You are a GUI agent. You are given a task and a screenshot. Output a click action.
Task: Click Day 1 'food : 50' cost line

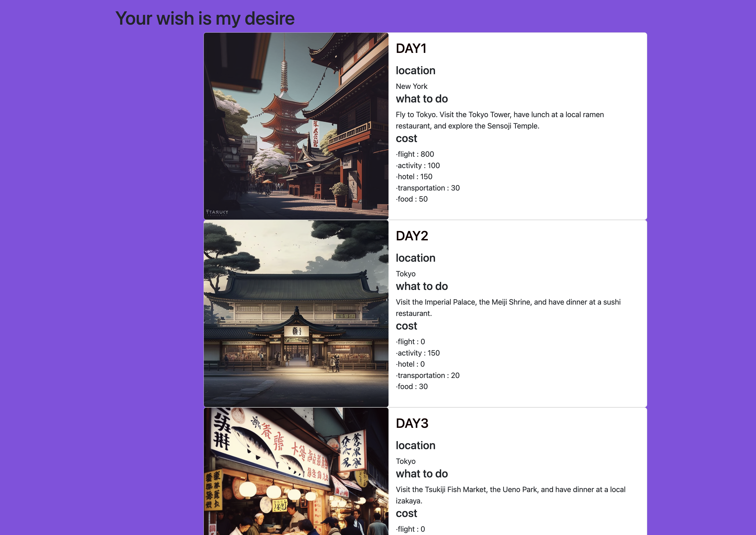point(412,199)
